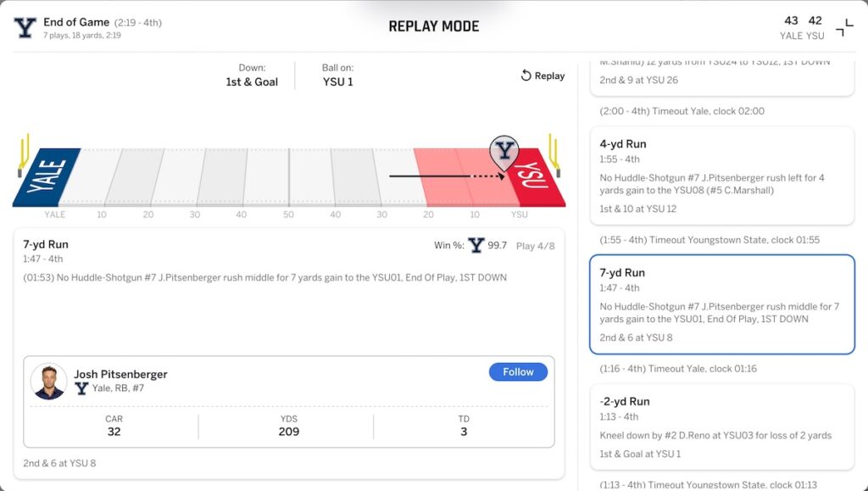Select the highlighted 7-yd Run play card
The height and width of the screenshot is (491, 868).
click(721, 304)
